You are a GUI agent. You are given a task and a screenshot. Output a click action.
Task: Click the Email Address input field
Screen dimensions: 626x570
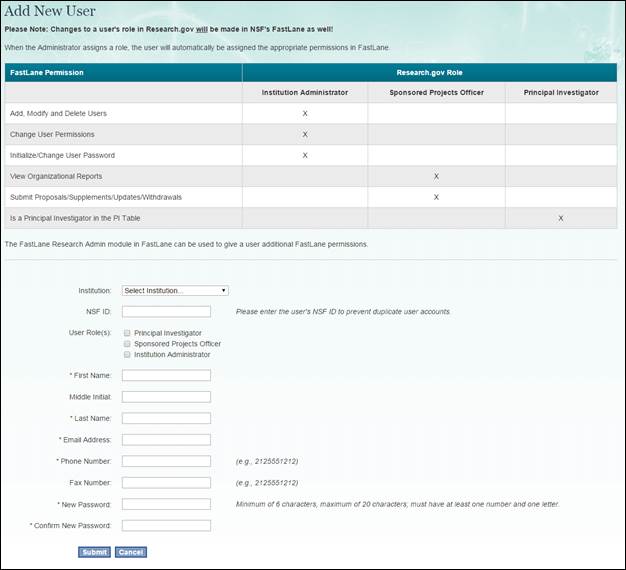[166, 440]
